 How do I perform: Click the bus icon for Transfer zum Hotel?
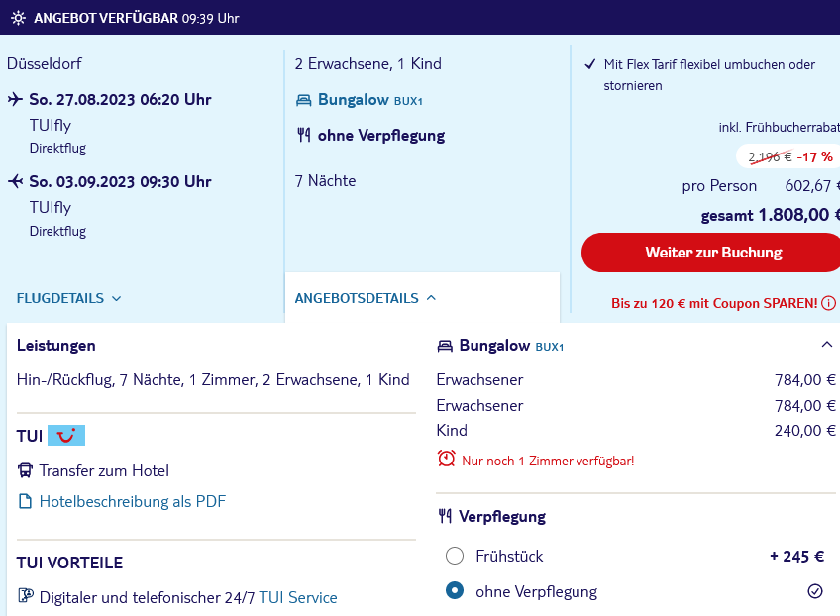point(25,470)
